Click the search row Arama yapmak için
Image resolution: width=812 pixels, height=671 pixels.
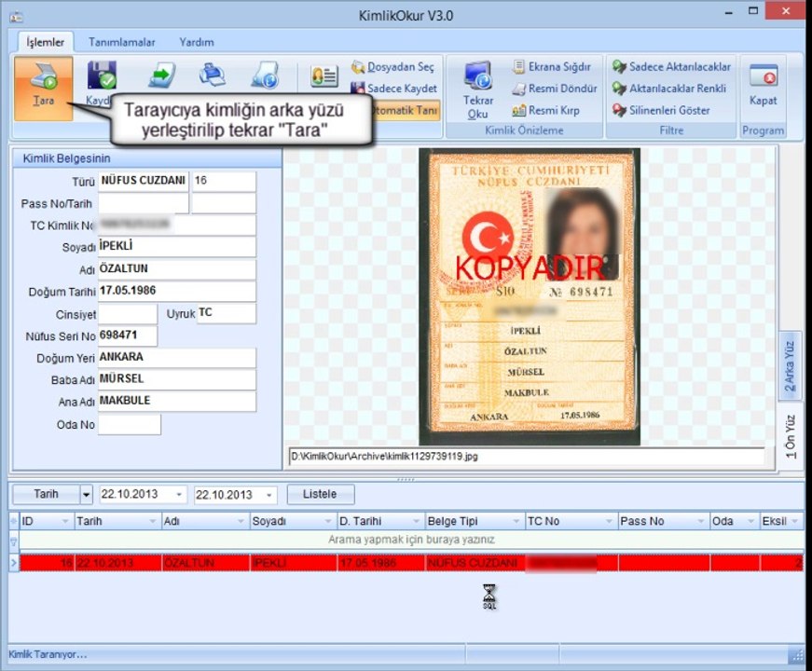[411, 540]
